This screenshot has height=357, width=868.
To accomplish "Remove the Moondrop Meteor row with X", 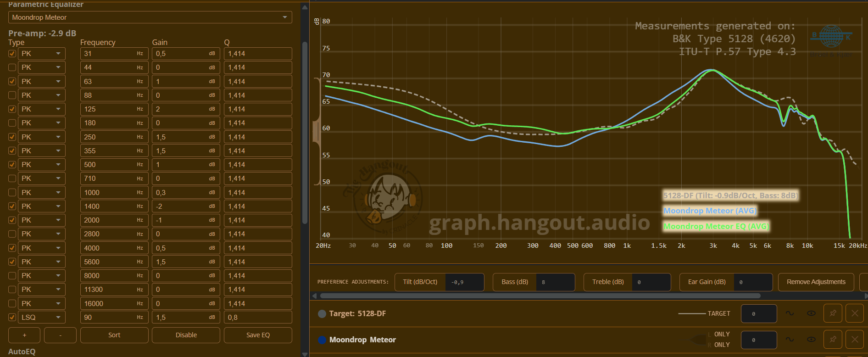I will pyautogui.click(x=854, y=340).
